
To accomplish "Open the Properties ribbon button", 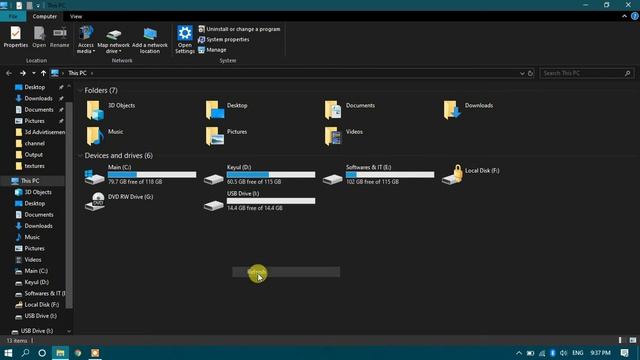I will coord(16,37).
